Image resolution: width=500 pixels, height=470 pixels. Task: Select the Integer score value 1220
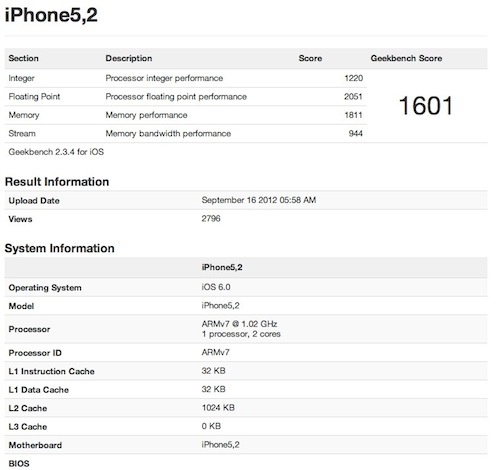click(x=353, y=78)
